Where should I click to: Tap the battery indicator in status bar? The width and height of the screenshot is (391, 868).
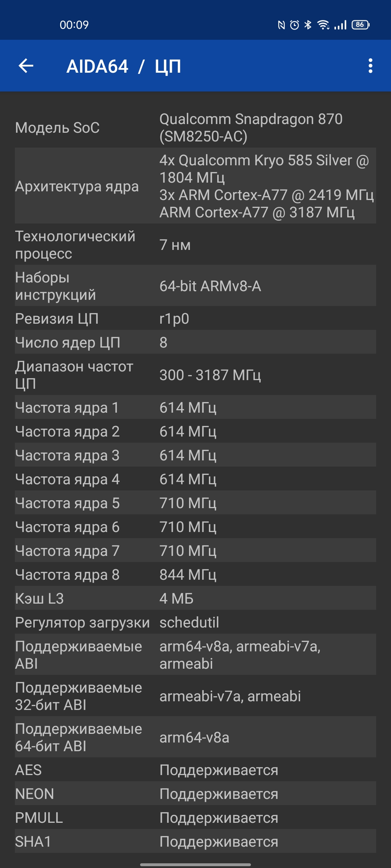coord(361,25)
